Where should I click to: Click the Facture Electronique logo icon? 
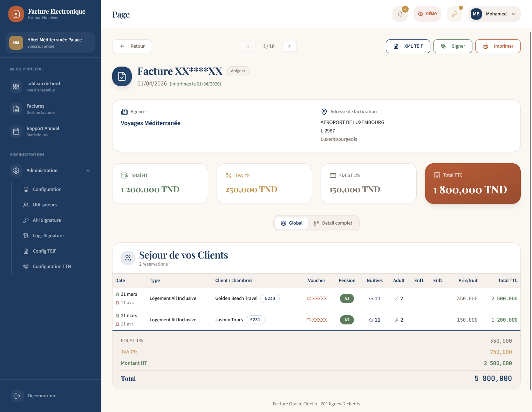point(16,14)
